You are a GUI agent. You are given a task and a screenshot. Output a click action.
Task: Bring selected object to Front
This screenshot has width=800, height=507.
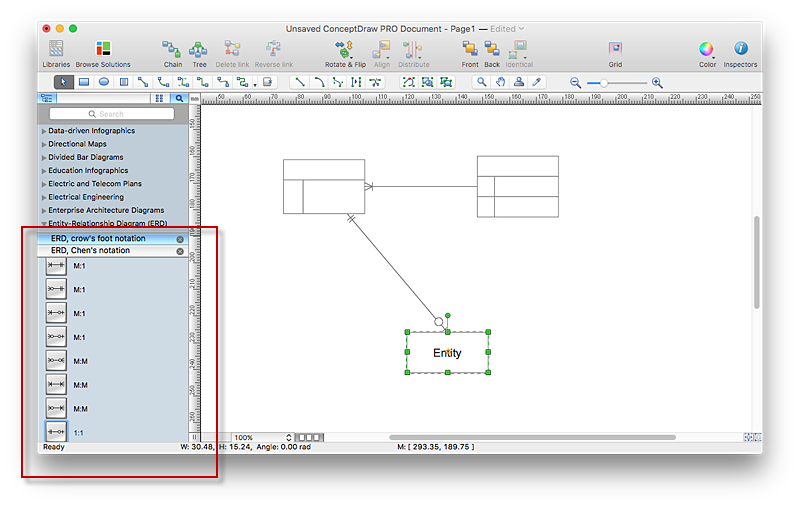pyautogui.click(x=470, y=54)
